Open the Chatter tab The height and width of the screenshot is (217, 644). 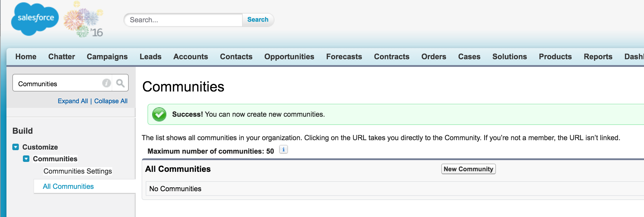pos(61,57)
